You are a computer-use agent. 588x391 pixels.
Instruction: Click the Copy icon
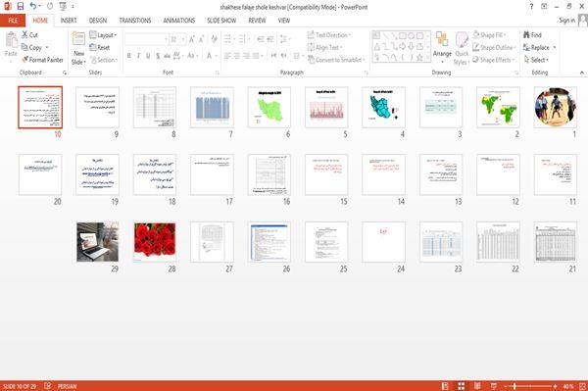pyautogui.click(x=24, y=48)
